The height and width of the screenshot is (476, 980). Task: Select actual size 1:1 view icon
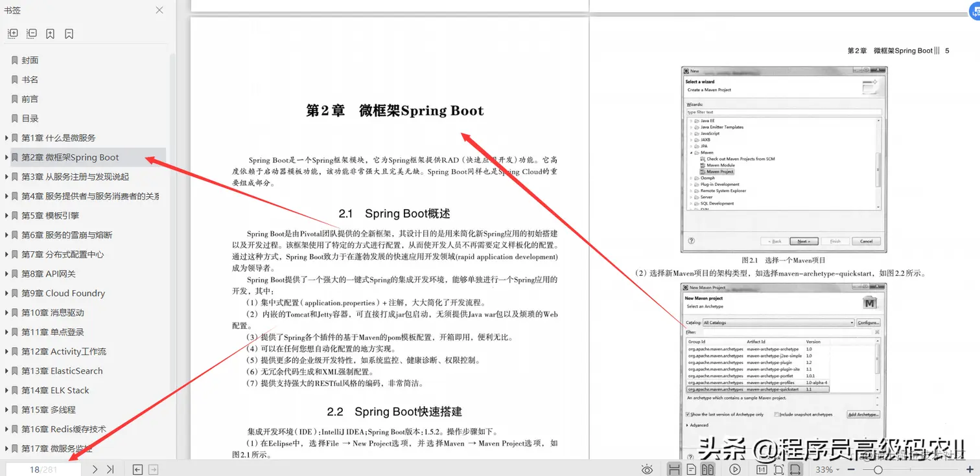[x=763, y=469]
